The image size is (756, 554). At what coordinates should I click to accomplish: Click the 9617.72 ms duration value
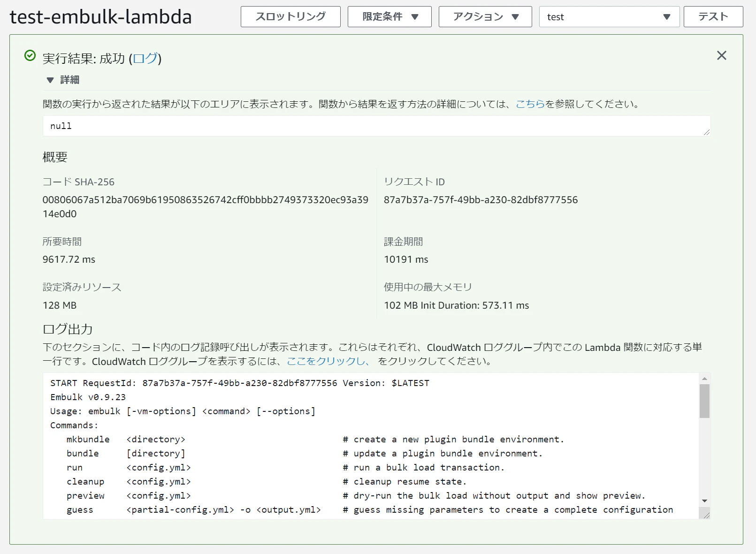coord(69,259)
